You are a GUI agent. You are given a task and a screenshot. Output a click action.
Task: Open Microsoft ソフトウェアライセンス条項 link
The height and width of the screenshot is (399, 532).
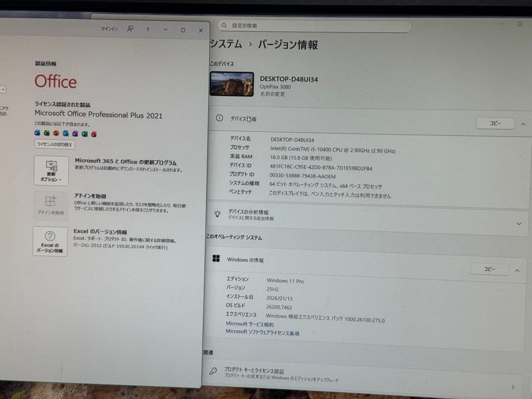click(262, 332)
